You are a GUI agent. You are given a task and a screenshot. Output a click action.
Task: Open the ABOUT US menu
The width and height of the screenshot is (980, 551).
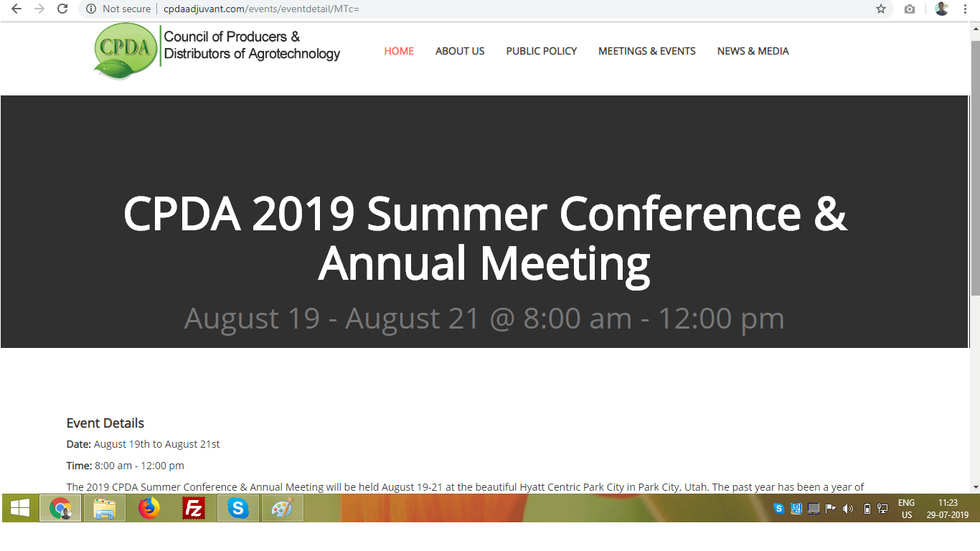tap(460, 51)
